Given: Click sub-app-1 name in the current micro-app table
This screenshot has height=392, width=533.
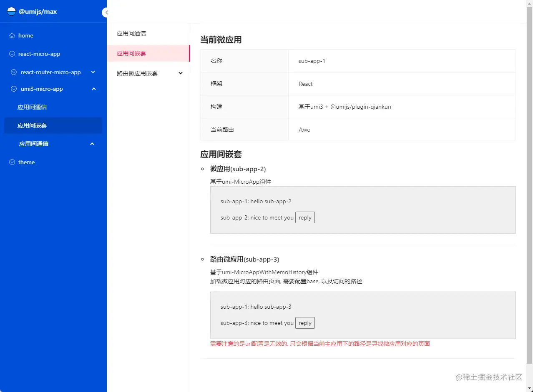Looking at the screenshot, I should click(x=312, y=61).
